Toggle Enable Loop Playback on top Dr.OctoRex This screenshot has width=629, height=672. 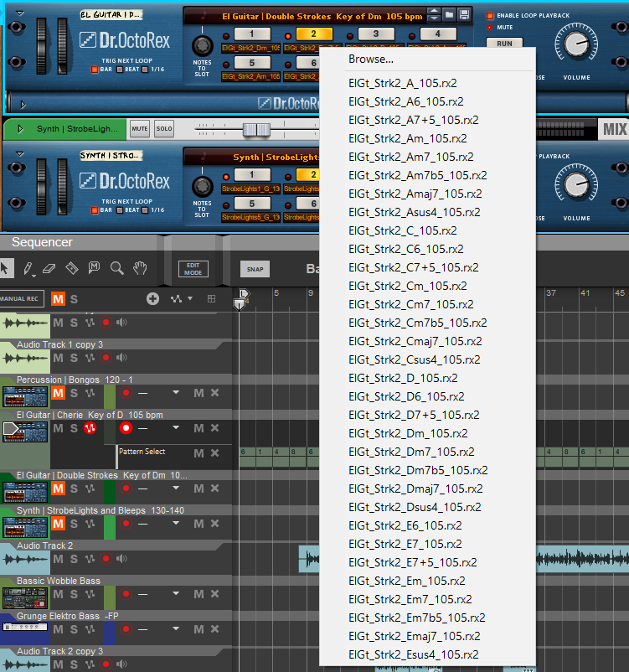[x=490, y=15]
